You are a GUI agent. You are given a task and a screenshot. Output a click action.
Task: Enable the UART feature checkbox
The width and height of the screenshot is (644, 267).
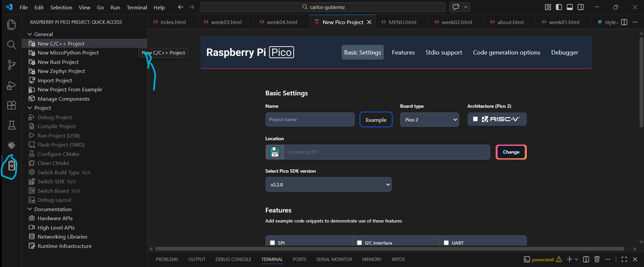446,243
